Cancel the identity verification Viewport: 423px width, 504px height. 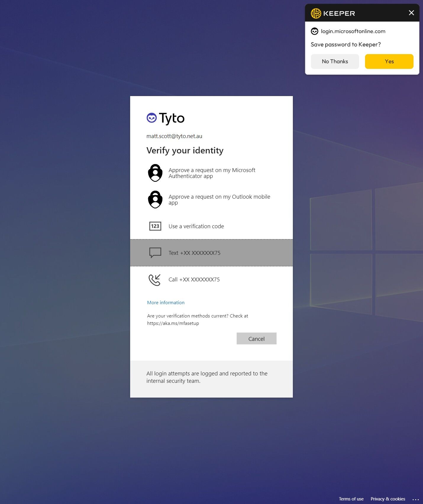(256, 338)
